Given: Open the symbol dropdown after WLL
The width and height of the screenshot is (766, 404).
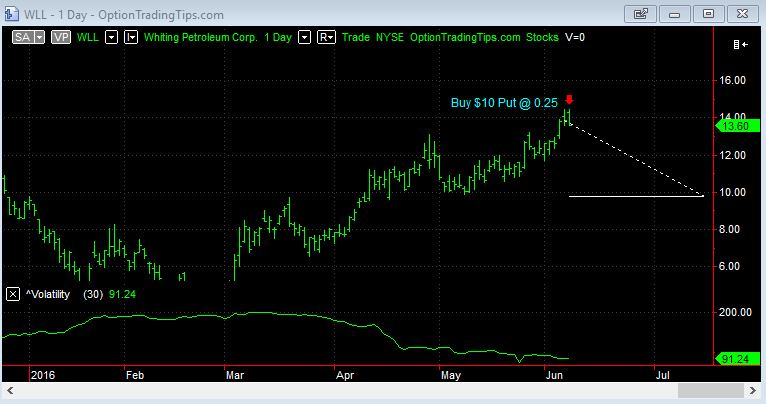Looking at the screenshot, I should point(112,37).
